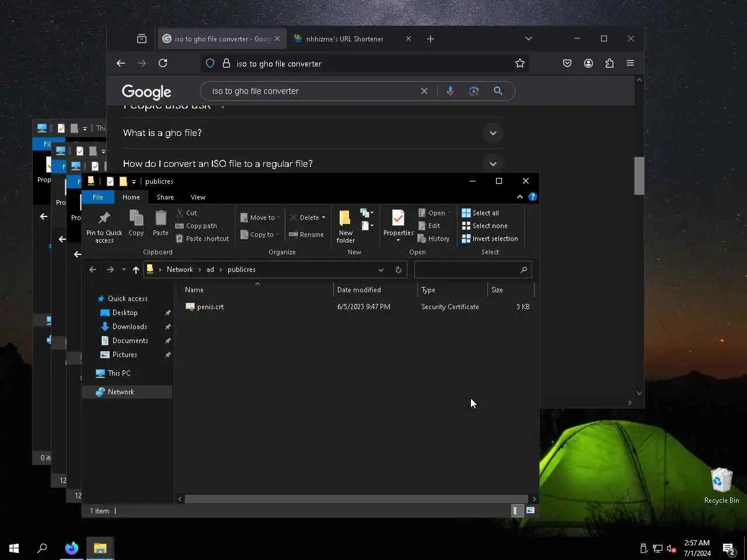Click the Paste icon in ribbon
Viewport: 747px width, 560px height.
[160, 223]
